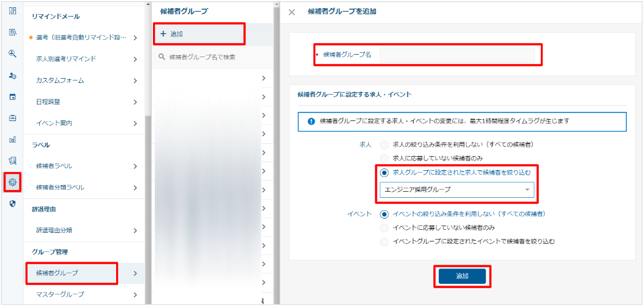Click the search magnifier sidebar icon
The width and height of the screenshot is (644, 306).
(x=12, y=53)
